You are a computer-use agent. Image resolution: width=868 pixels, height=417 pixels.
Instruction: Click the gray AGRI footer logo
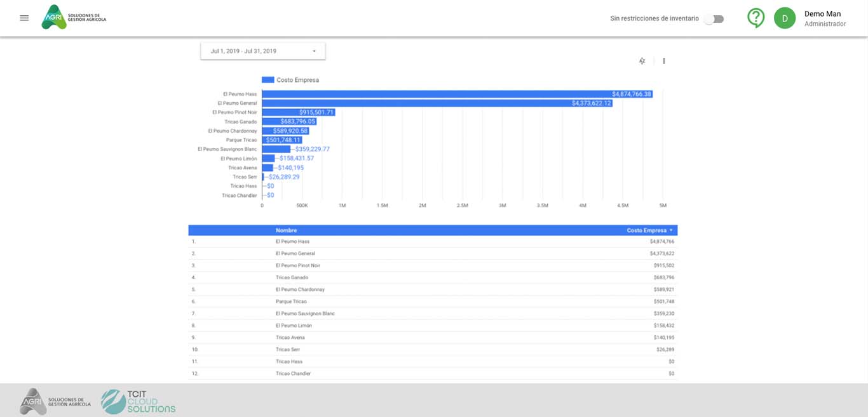click(55, 401)
